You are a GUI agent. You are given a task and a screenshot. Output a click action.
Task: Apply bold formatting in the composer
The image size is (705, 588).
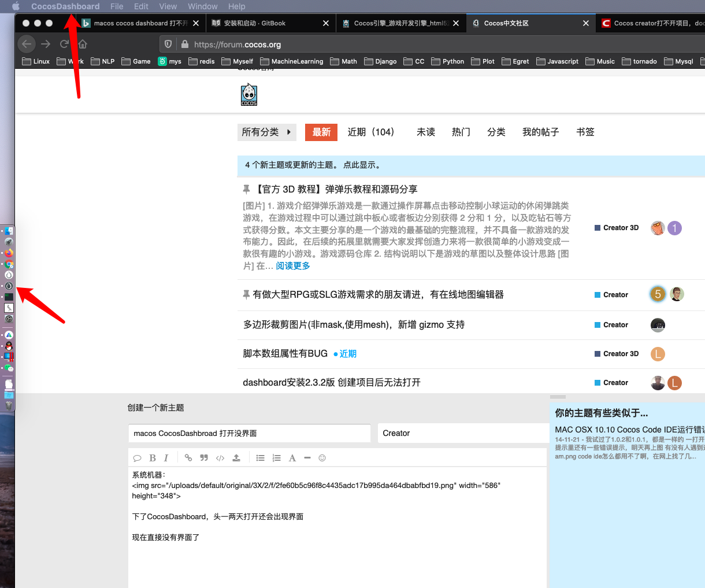pyautogui.click(x=153, y=458)
